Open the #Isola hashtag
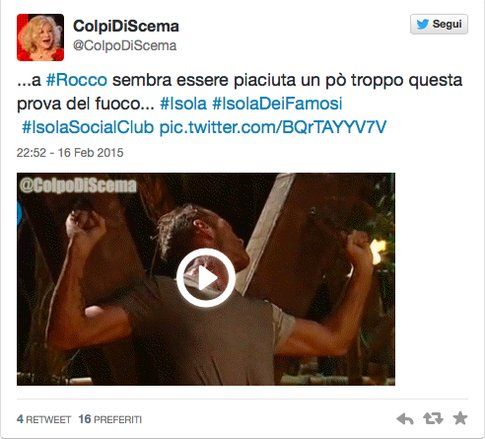The height and width of the screenshot is (439, 485). click(183, 103)
